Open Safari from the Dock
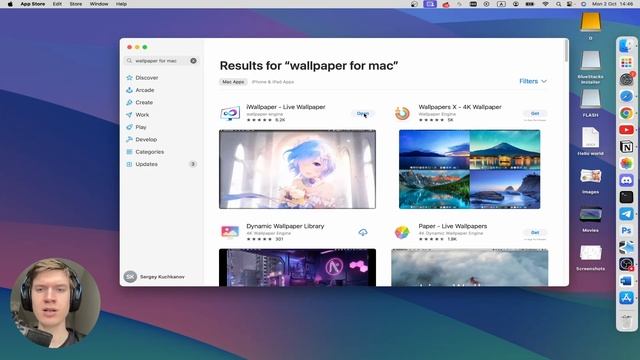The height and width of the screenshot is (360, 640). tap(626, 96)
